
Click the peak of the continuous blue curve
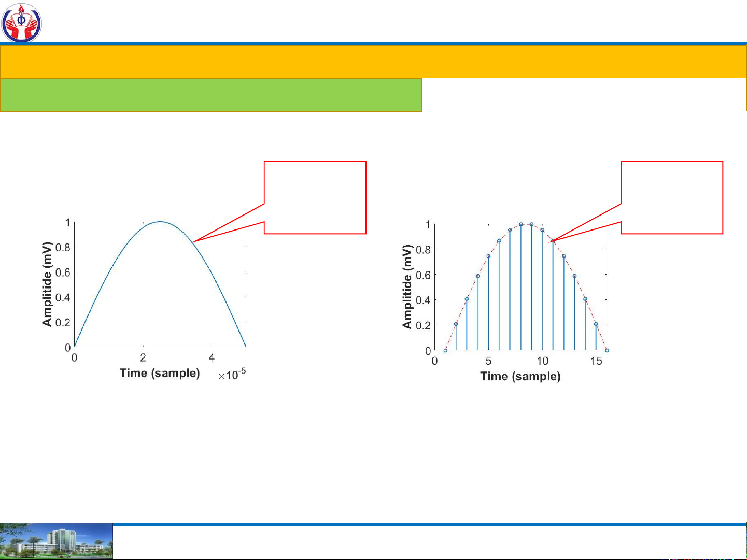[x=160, y=222]
